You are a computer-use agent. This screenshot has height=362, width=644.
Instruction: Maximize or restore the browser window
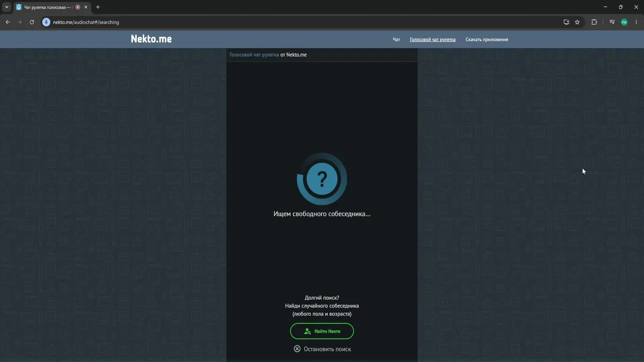(x=620, y=7)
